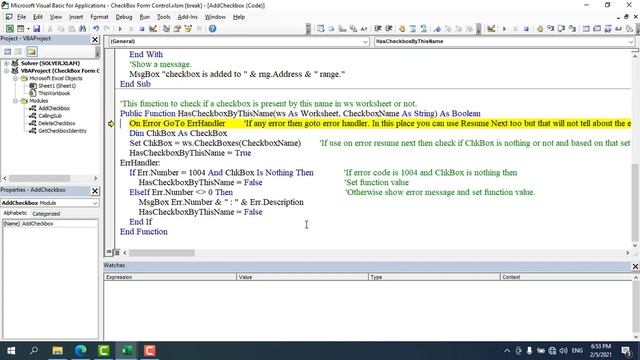Open the Add-Ins menu
The image size is (640, 360).
tap(187, 17)
